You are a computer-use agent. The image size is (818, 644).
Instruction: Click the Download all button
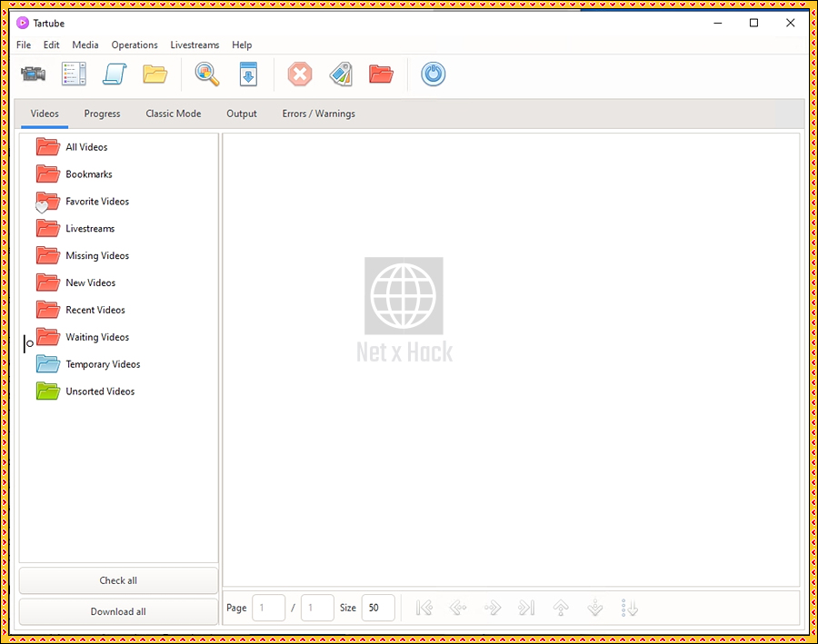click(118, 611)
